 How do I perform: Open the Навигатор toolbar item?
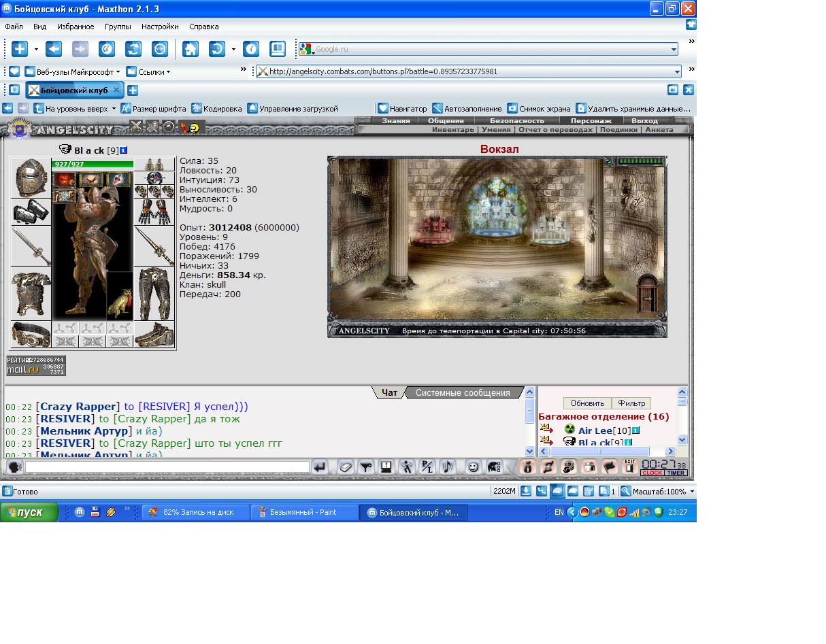click(402, 108)
